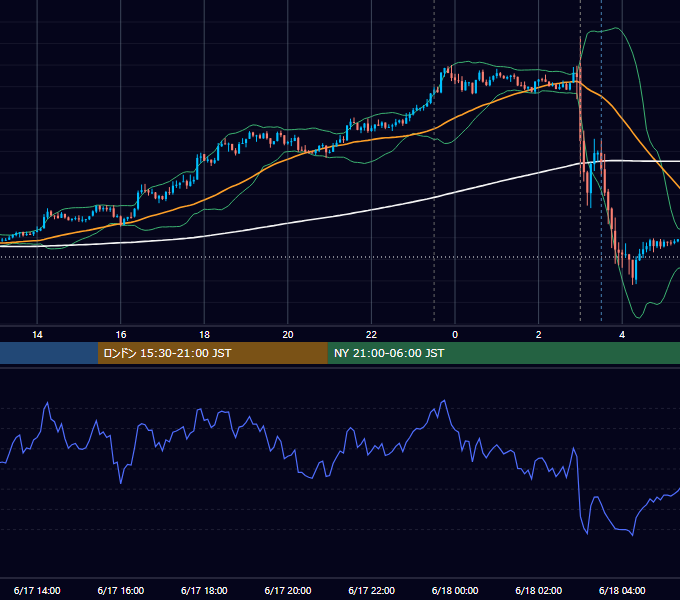Click the 6/17 18:00 label on the oscillator axis
The width and height of the screenshot is (680, 600).
204,590
